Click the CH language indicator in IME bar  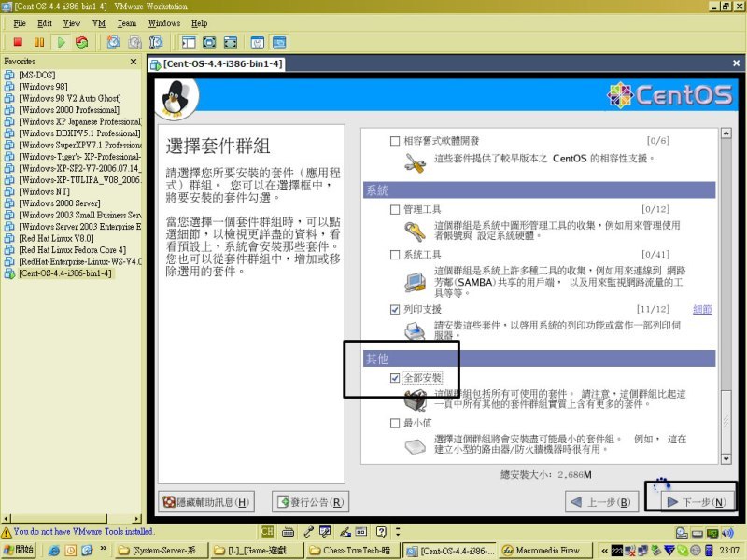tap(267, 531)
